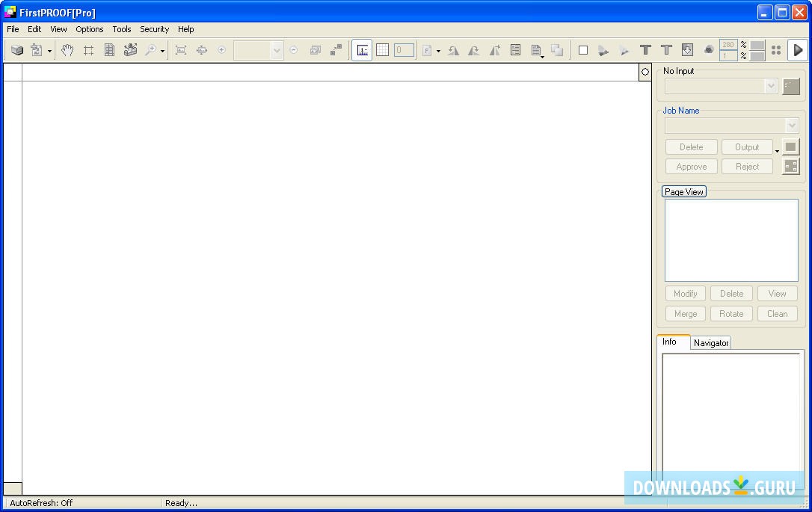Toggle the ruler display button
Image resolution: width=812 pixels, height=512 pixels.
click(362, 50)
